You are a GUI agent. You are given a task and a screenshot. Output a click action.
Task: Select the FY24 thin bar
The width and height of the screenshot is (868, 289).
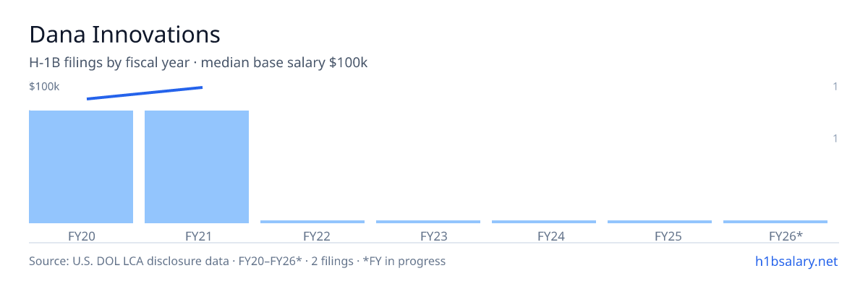(x=544, y=222)
